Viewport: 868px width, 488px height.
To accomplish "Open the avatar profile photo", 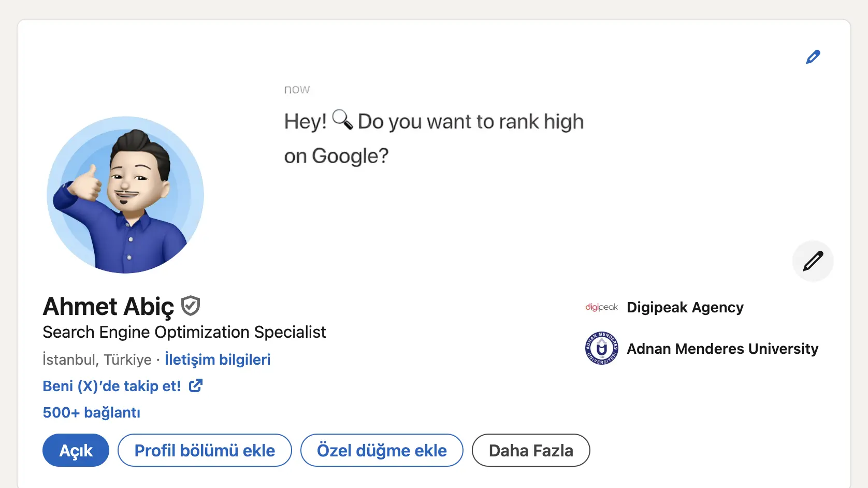I will pyautogui.click(x=125, y=195).
